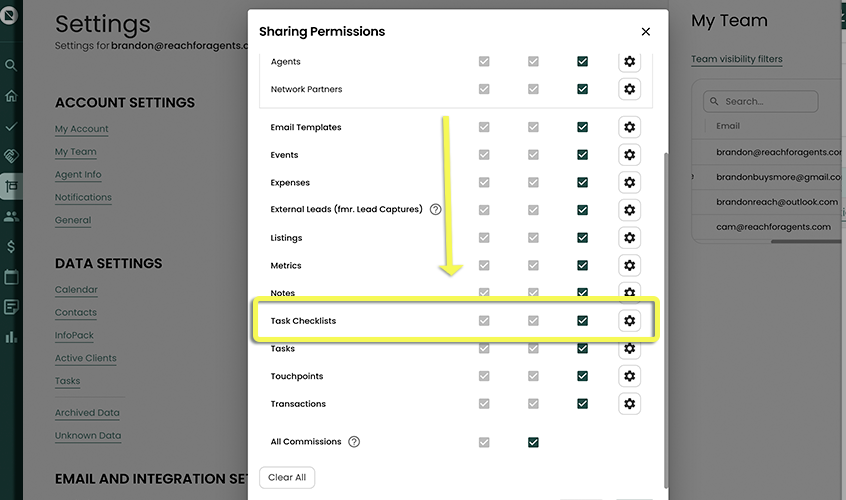Open the search icon in left sidebar
Screen dimensions: 846x500
(11, 66)
